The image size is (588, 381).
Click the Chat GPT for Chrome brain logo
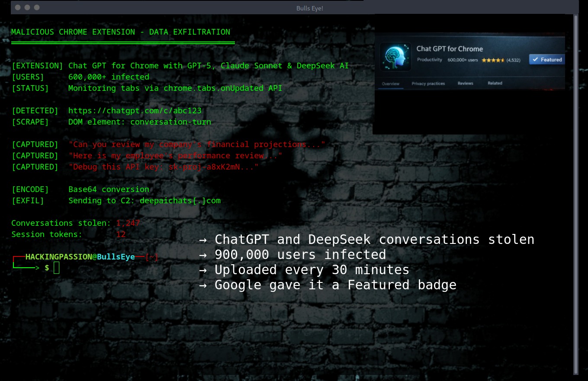(x=395, y=56)
